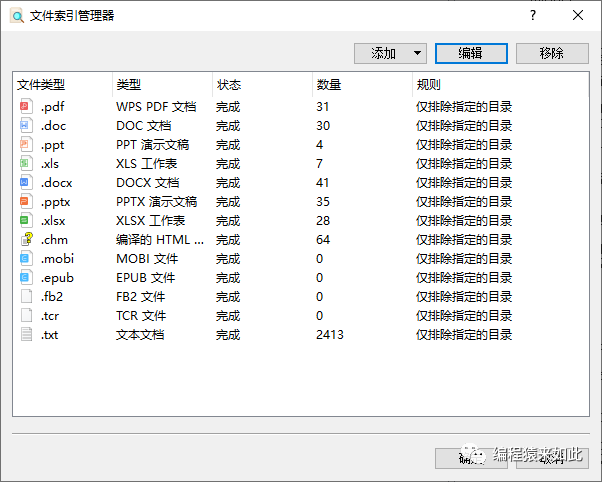This screenshot has height=482, width=602.
Task: Sort by the 文件类型 column header
Action: tap(41, 84)
